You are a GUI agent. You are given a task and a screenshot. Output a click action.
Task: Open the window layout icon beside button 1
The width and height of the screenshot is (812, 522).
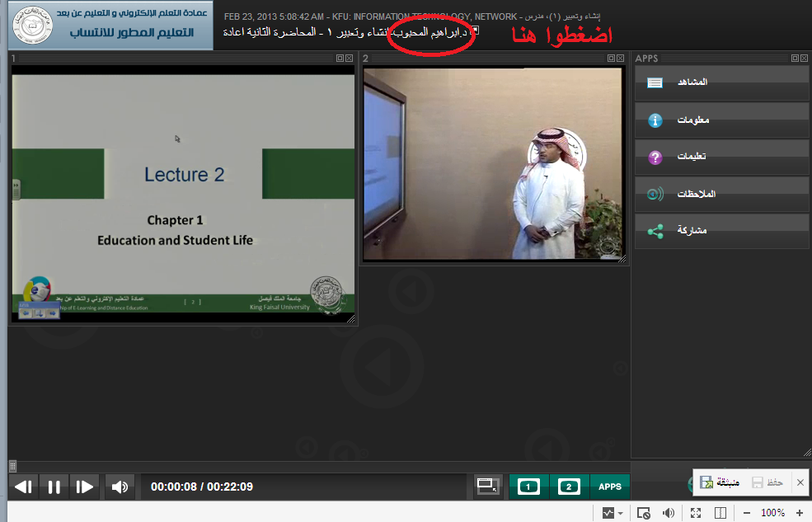click(487, 487)
